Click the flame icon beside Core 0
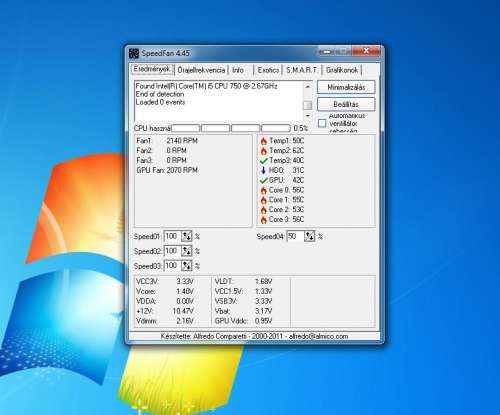The image size is (500, 415). [x=264, y=190]
